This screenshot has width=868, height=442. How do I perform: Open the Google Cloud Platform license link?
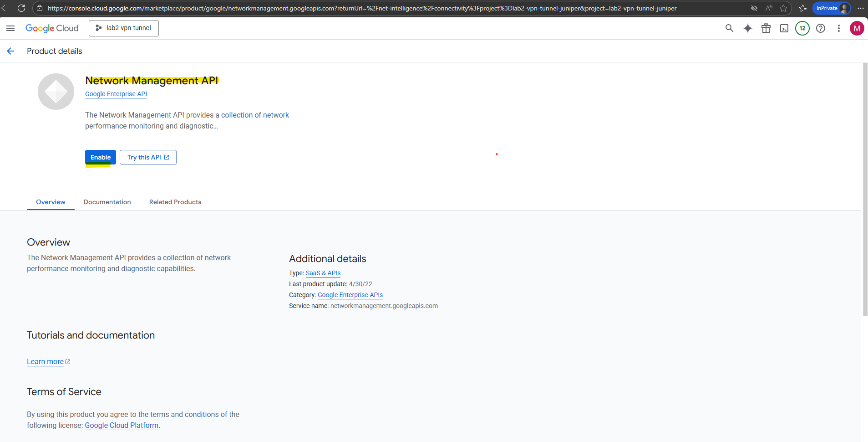[x=122, y=425]
